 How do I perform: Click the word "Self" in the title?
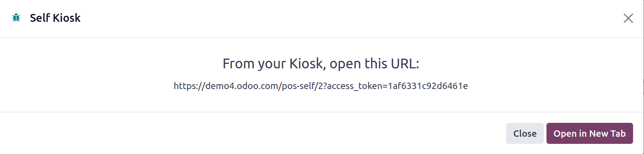[x=40, y=18]
